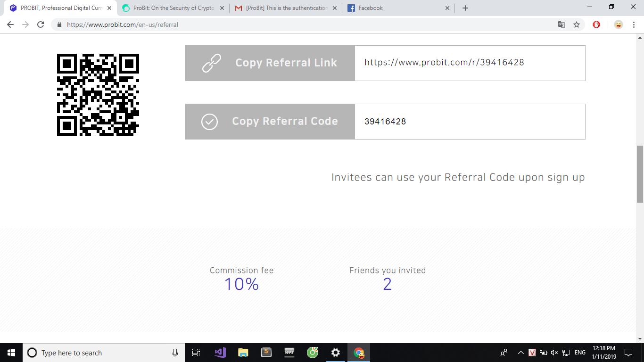Viewport: 644px width, 362px height.
Task: View site info via the padlock icon
Action: [x=59, y=25]
